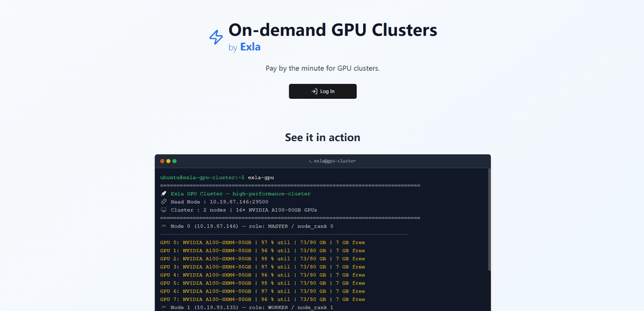Click the controller icon beside Node 0

pyautogui.click(x=163, y=226)
